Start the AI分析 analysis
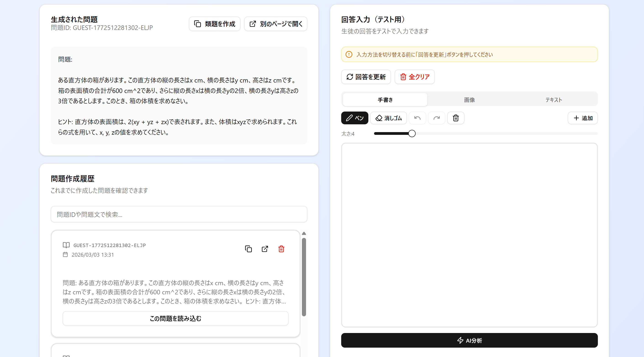Image resolution: width=644 pixels, height=357 pixels. click(469, 340)
